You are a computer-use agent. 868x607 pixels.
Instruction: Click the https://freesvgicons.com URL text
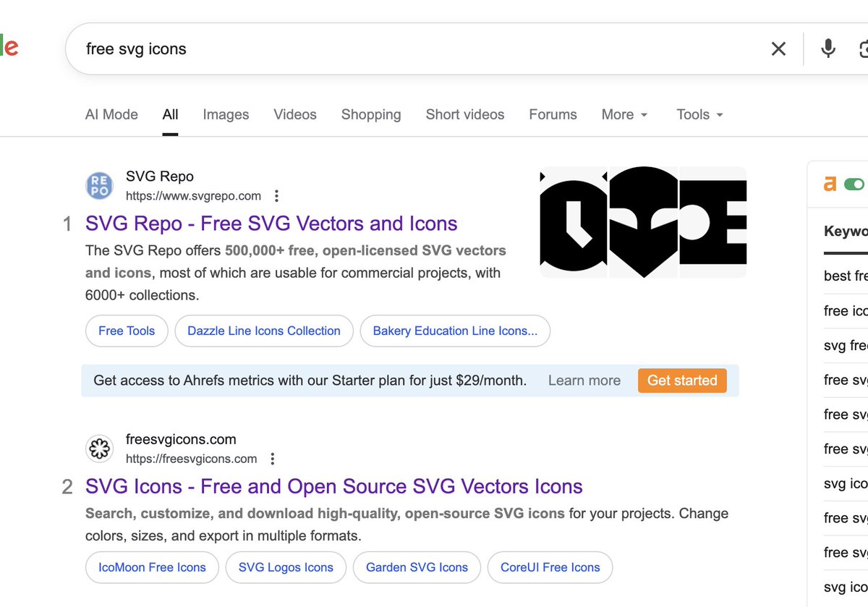pos(191,459)
